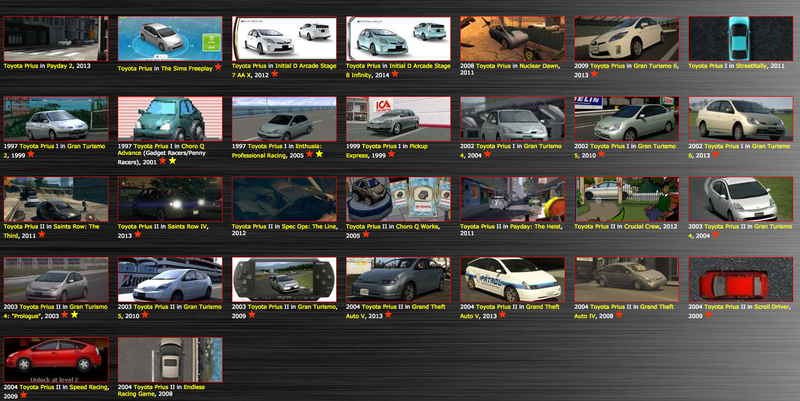The width and height of the screenshot is (800, 401).
Task: Open the Patrol Prius GTA V thumbnail
Action: tap(513, 280)
